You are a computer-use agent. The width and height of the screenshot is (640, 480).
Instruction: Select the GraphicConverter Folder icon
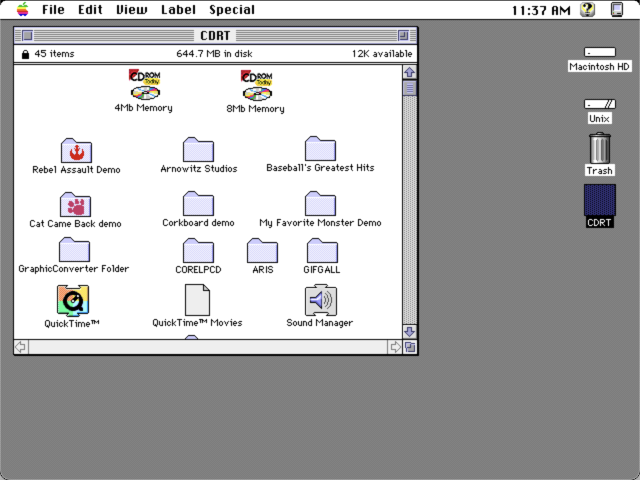(x=74, y=250)
